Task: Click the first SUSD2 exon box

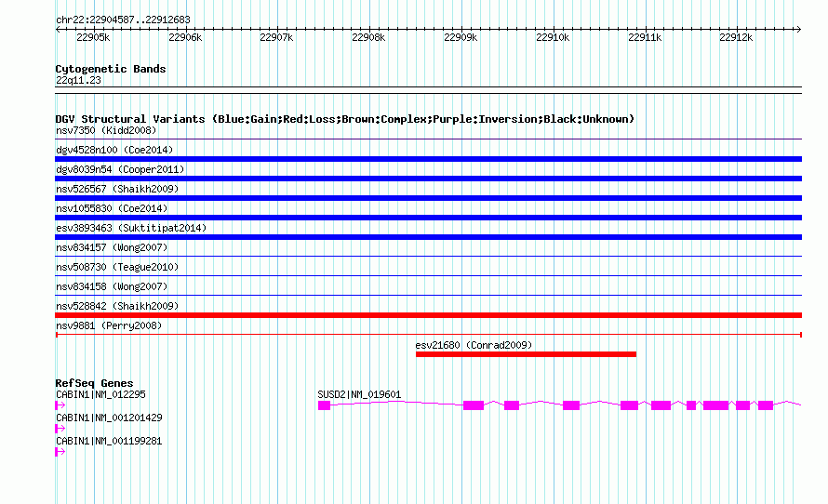Action: 325,405
